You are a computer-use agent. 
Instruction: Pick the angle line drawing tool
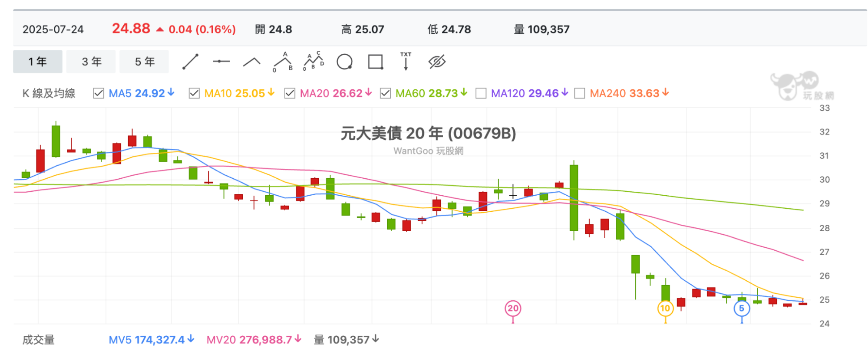tap(252, 62)
